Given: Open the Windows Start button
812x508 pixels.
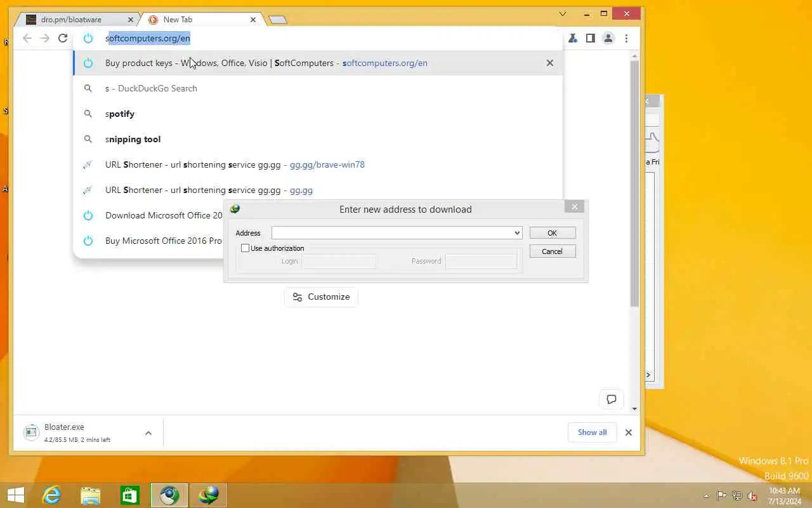Looking at the screenshot, I should click(x=16, y=495).
